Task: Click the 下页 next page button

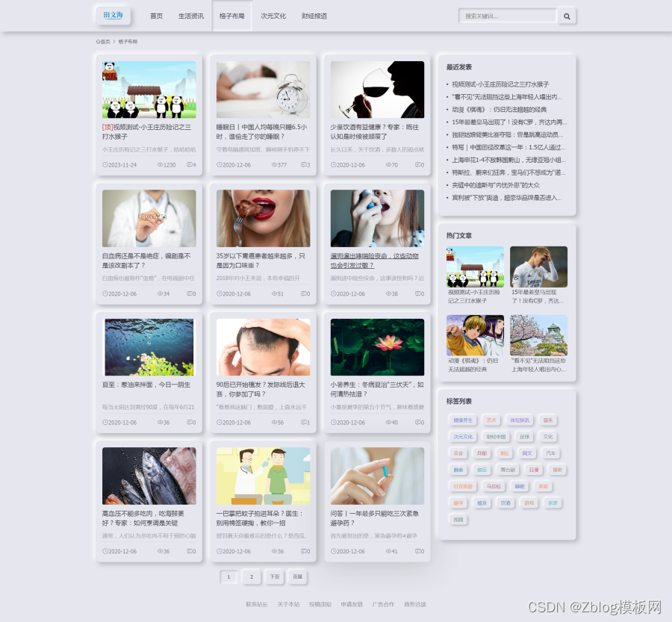Action: [x=275, y=576]
